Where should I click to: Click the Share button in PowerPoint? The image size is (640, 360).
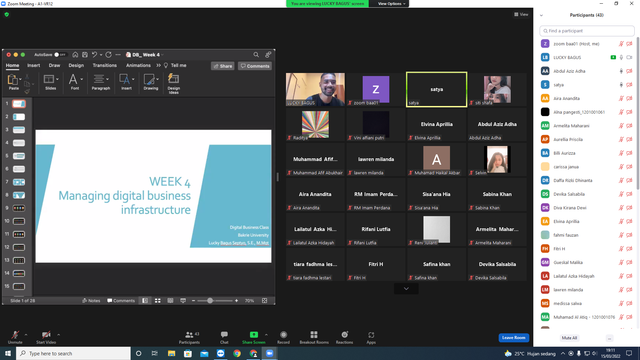click(x=223, y=66)
